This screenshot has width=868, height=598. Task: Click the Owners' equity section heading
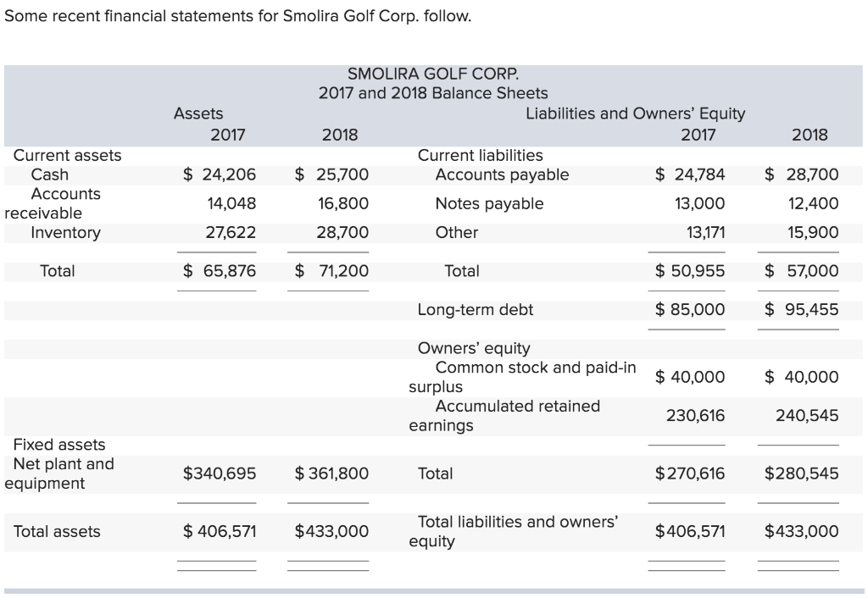click(x=474, y=347)
